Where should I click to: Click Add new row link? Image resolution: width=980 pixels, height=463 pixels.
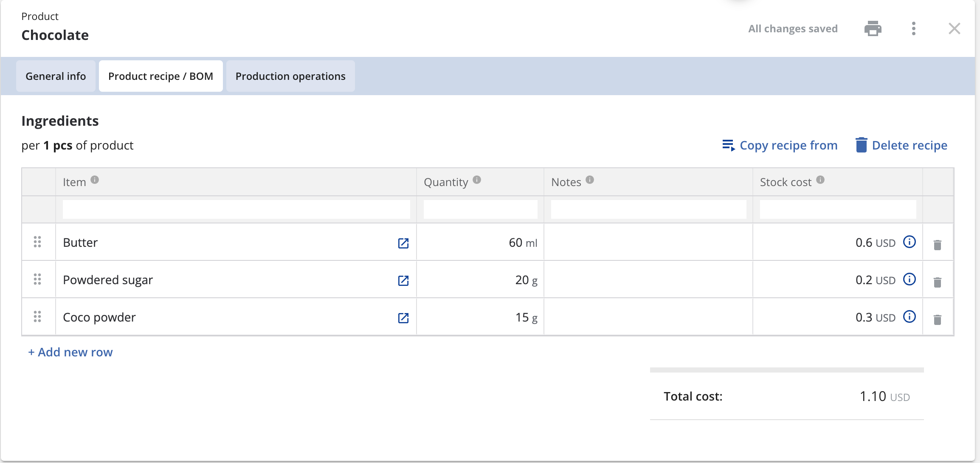pos(70,352)
